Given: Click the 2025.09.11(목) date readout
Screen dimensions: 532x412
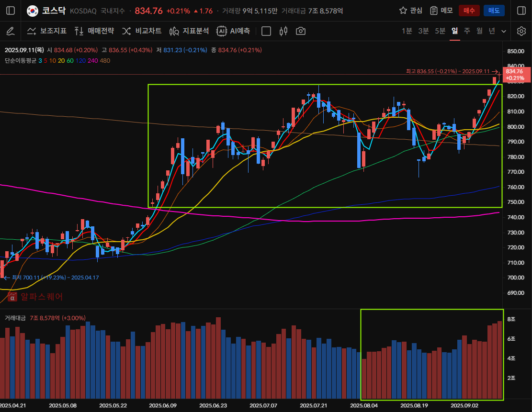Looking at the screenshot, I should point(24,50).
